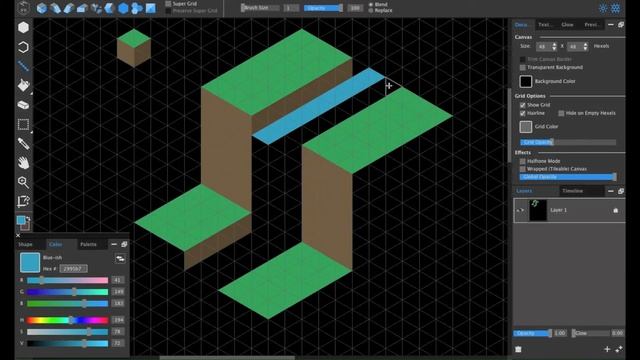Choose the second isometric shape mode icon
The width and height of the screenshot is (640, 360).
(x=55, y=8)
